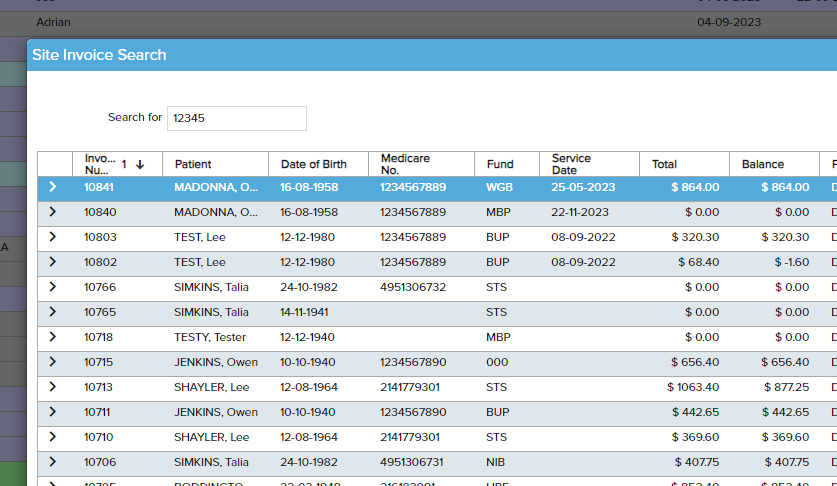Expand row for invoice 10715

tap(52, 362)
